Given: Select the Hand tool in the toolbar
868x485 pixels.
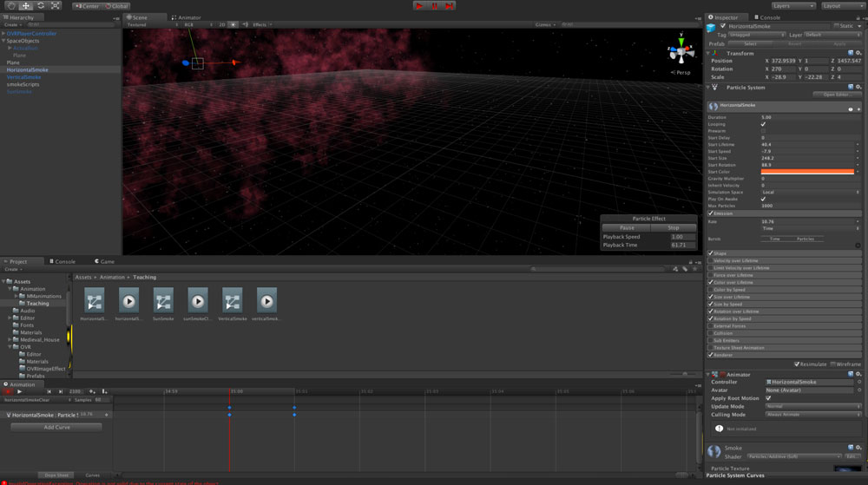Looking at the screenshot, I should coord(10,5).
